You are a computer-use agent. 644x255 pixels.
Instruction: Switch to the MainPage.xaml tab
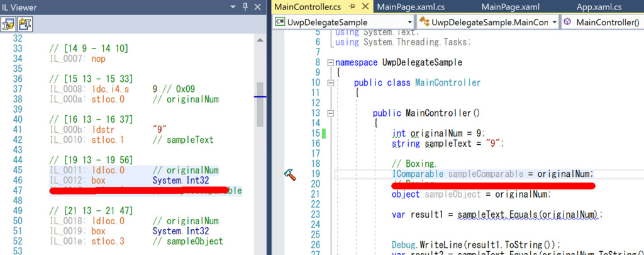[x=510, y=7]
